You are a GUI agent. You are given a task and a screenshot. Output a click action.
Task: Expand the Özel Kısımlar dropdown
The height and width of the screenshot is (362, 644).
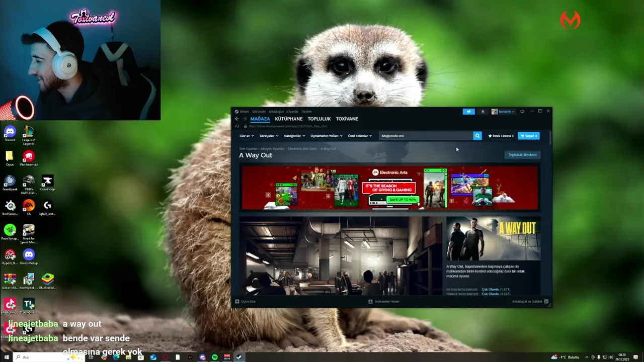(x=360, y=136)
